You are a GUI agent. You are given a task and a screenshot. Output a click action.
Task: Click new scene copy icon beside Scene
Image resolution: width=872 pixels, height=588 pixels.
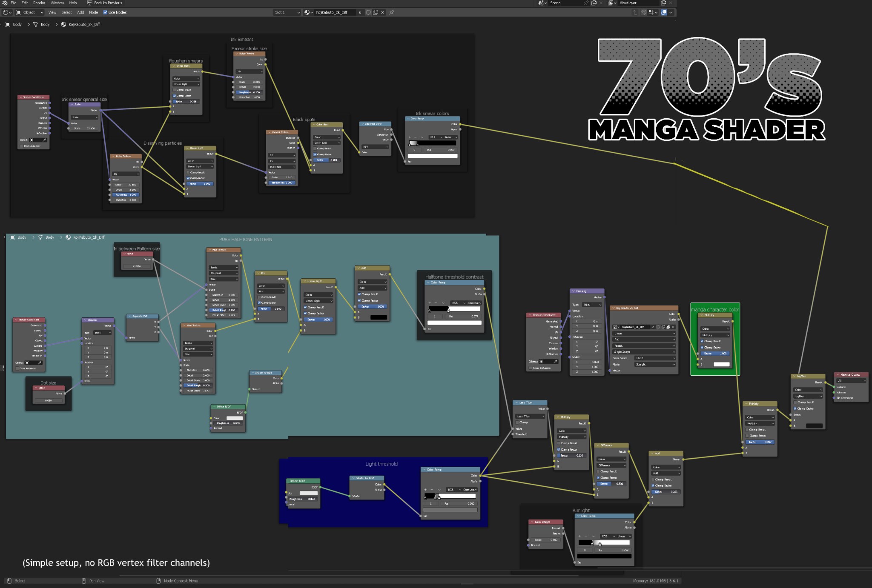point(594,3)
